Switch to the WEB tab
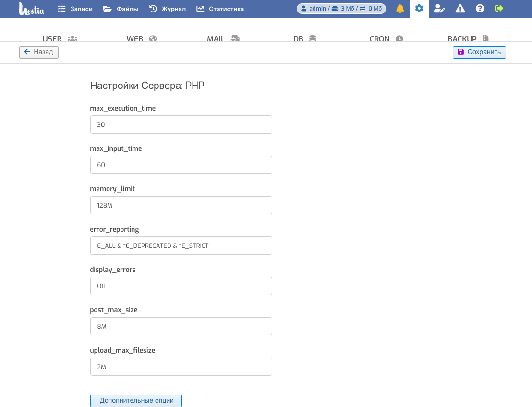This screenshot has height=407, width=532. 142,38
